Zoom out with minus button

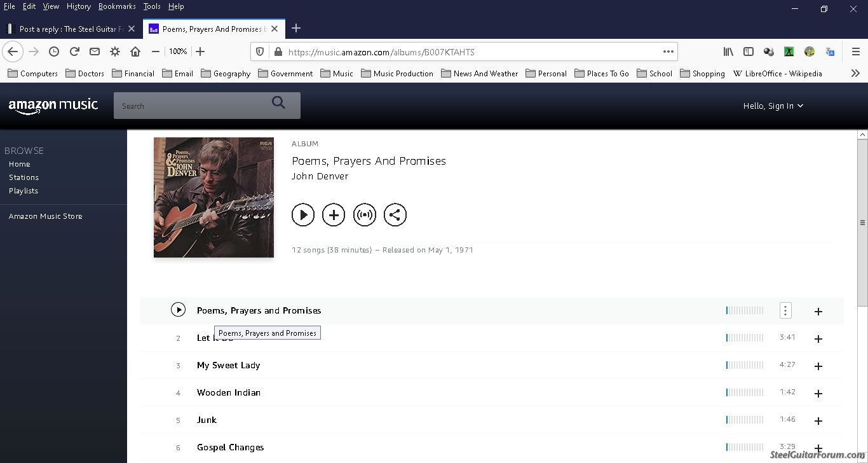[156, 52]
